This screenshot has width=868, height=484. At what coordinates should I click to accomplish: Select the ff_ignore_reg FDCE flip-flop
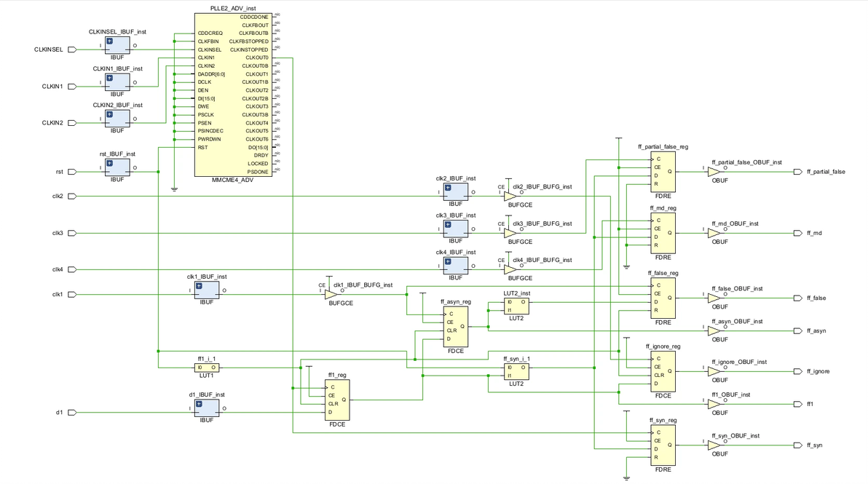[x=663, y=371]
